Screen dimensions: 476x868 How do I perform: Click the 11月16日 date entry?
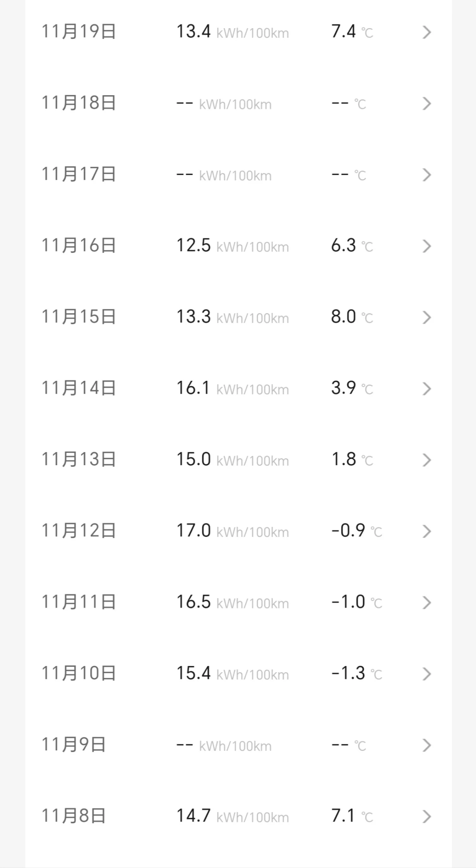79,245
